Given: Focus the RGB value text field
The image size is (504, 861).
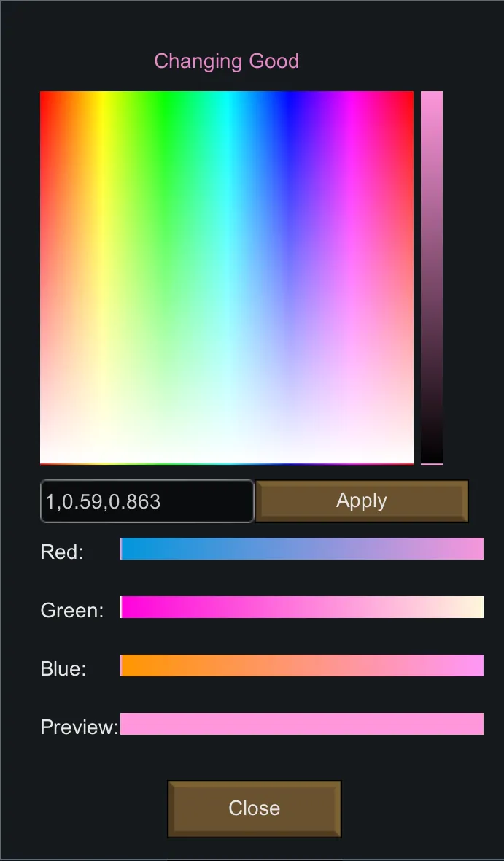Looking at the screenshot, I should tap(147, 501).
